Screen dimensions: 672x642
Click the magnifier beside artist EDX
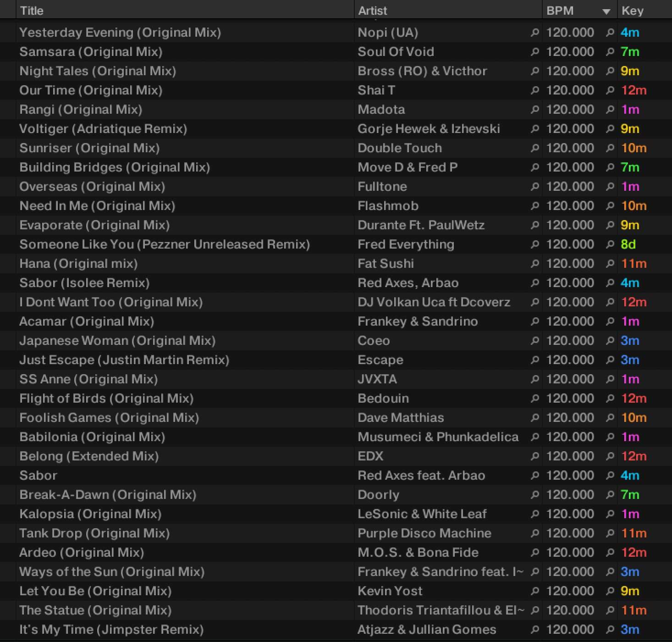(534, 456)
